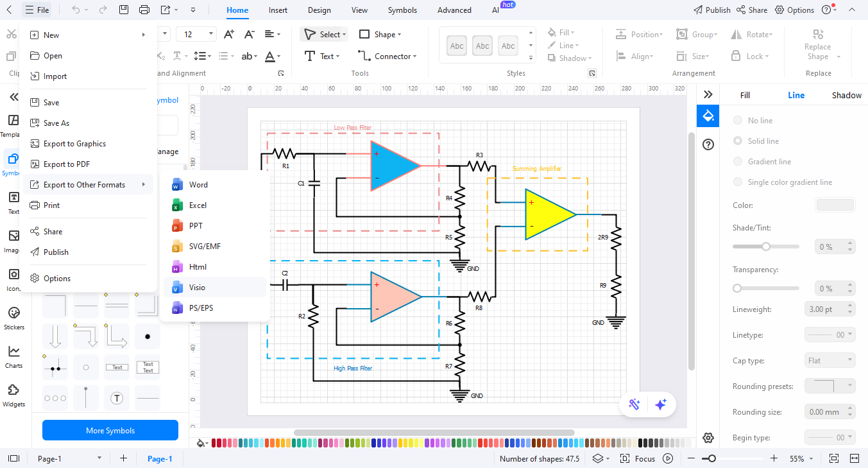Click the Replace Shape button
The height and width of the screenshot is (468, 868).
(818, 45)
